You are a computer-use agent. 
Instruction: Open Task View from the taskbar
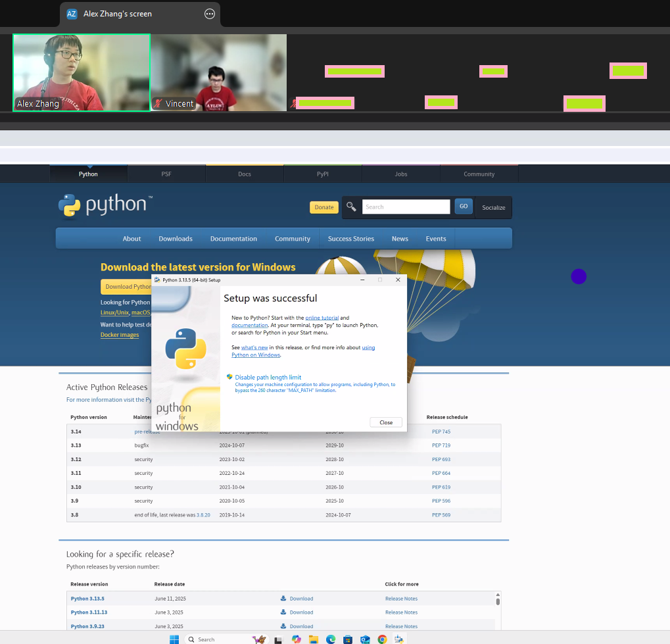point(278,639)
